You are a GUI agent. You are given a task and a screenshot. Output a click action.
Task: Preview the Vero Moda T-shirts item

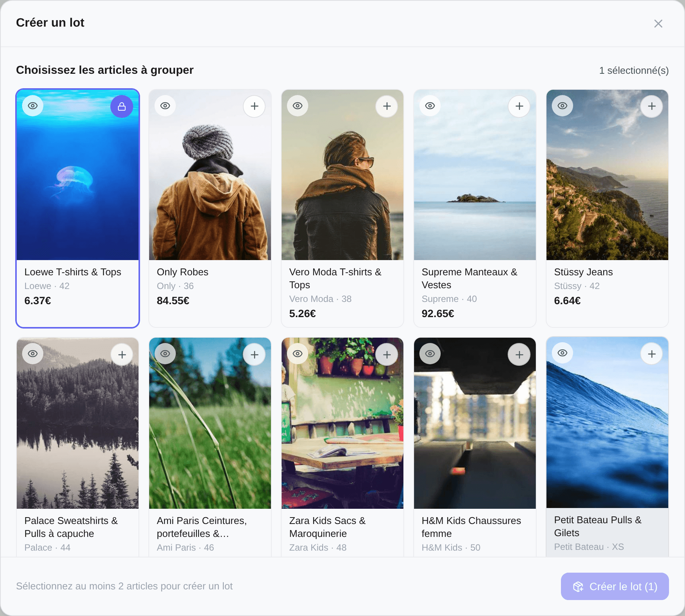click(298, 106)
